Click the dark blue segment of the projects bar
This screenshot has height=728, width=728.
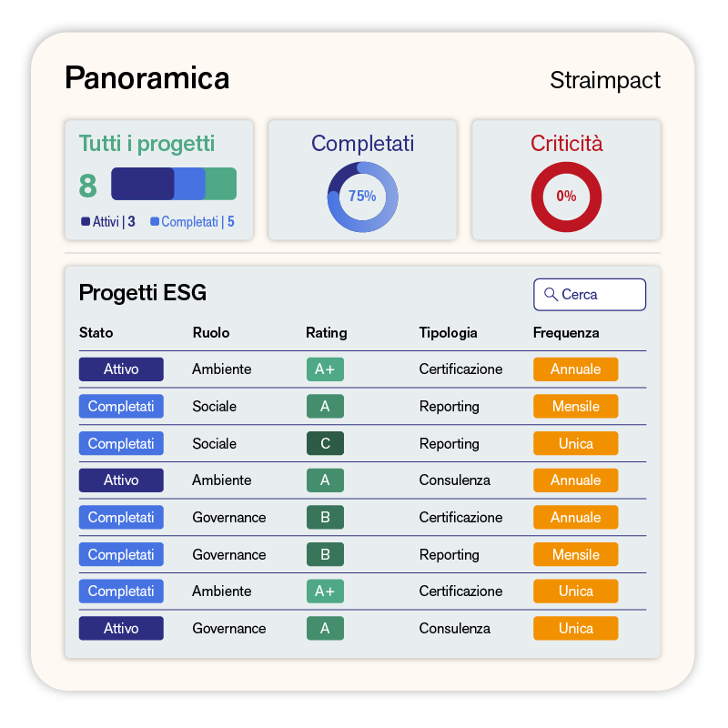143,184
